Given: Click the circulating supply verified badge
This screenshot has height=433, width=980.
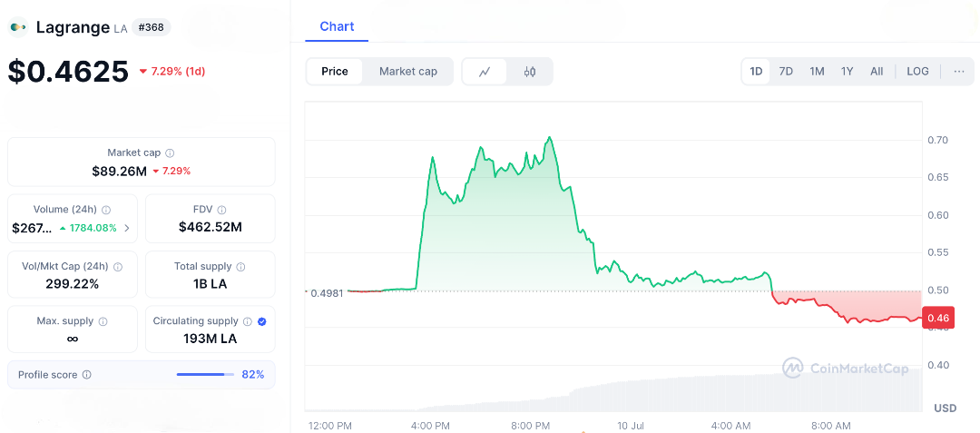Looking at the screenshot, I should pyautogui.click(x=262, y=321).
